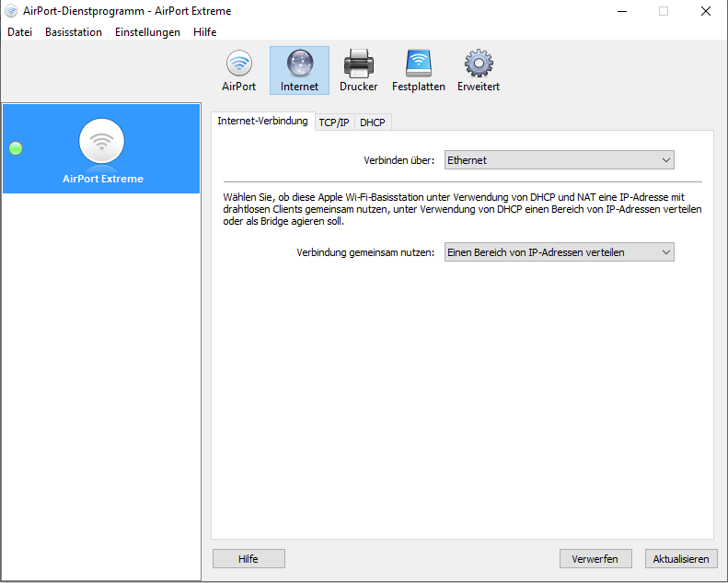Image resolution: width=728 pixels, height=583 pixels.
Task: Click the Hilfe button at bottom
Action: 248,559
